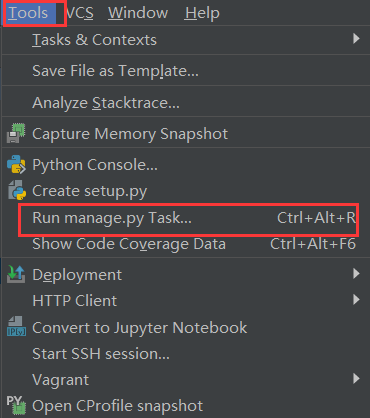The width and height of the screenshot is (370, 418).
Task: Open the Help menu
Action: click(202, 13)
